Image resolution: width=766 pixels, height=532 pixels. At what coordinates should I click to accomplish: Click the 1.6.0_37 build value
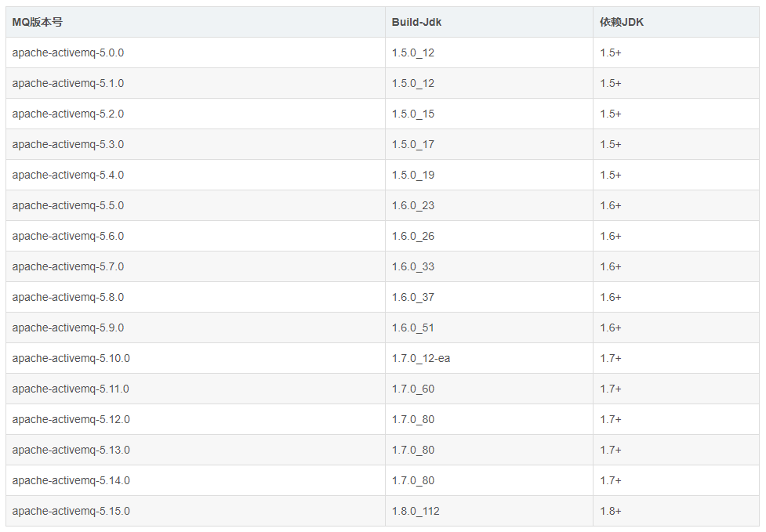point(413,298)
